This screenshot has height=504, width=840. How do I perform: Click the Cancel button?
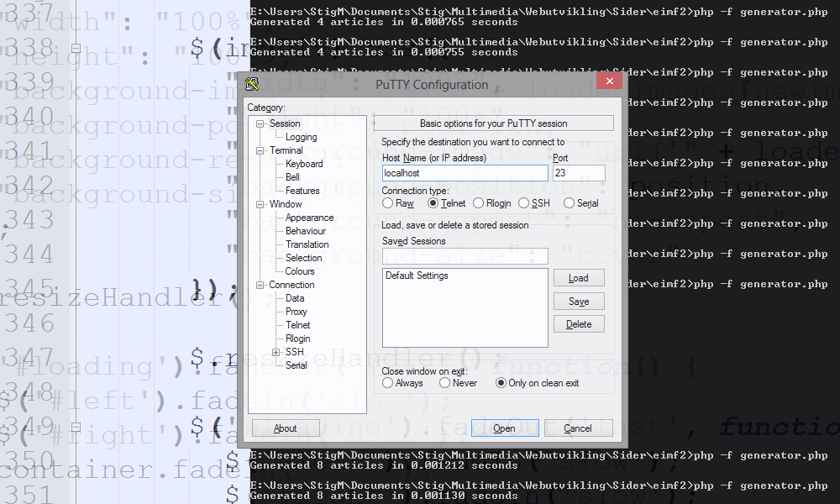[x=578, y=428]
